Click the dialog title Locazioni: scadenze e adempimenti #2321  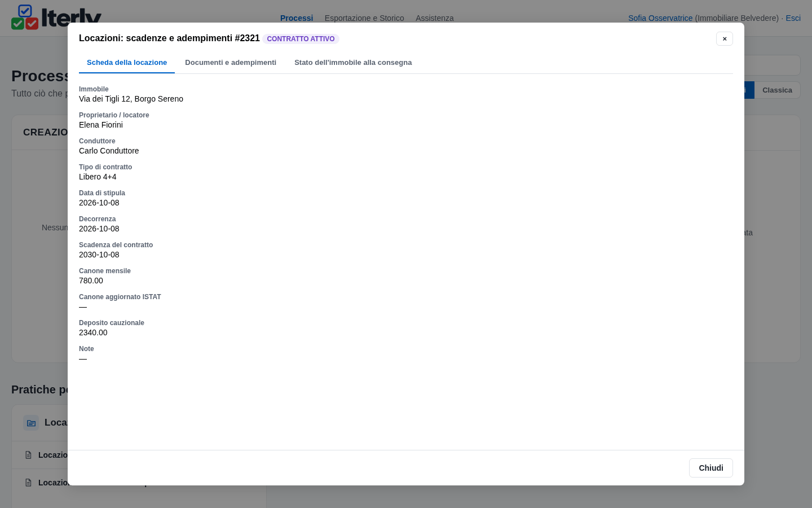pyautogui.click(x=169, y=38)
